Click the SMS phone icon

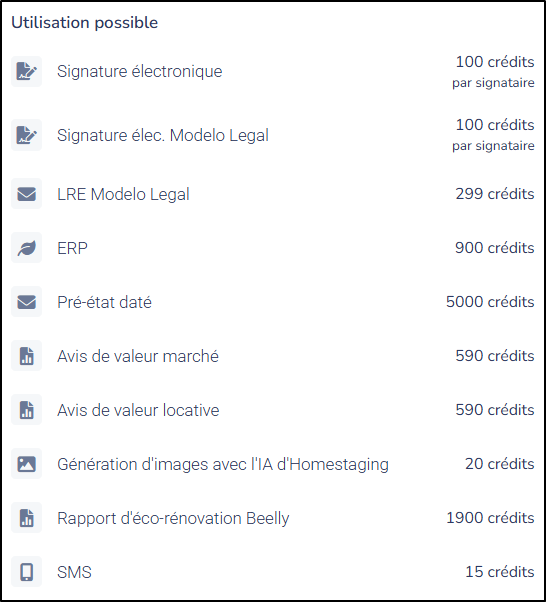[x=26, y=572]
